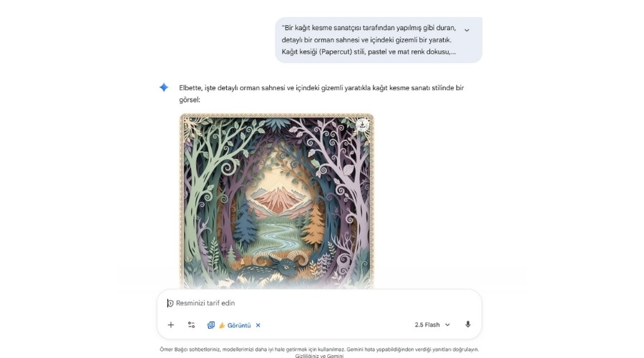Open the generated forest image in full view
Screen dimensions: 644x358
(x=277, y=201)
